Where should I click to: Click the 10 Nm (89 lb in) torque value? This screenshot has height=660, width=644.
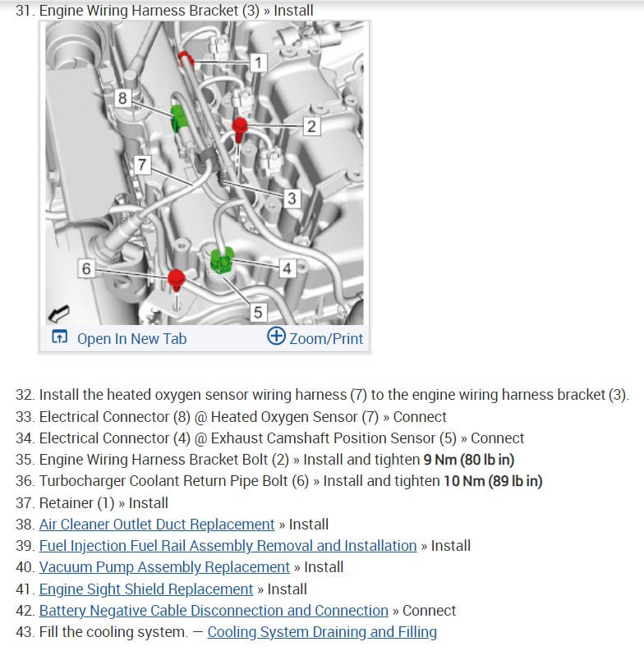click(493, 481)
